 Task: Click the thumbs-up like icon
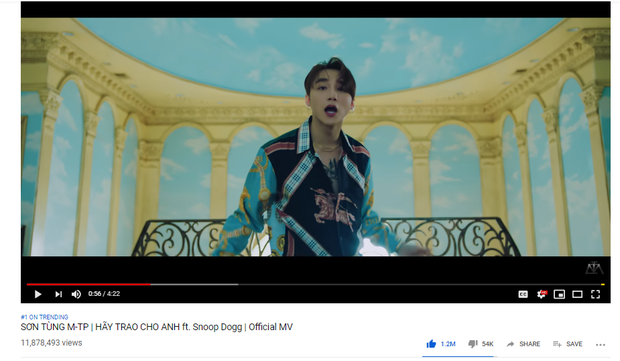click(x=431, y=344)
